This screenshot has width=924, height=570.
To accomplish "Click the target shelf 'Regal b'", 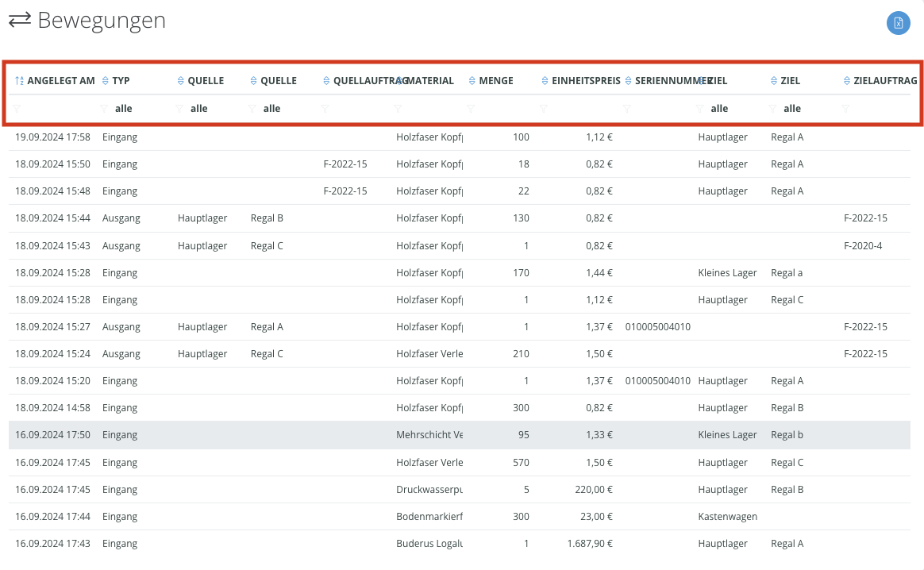I will tap(787, 435).
